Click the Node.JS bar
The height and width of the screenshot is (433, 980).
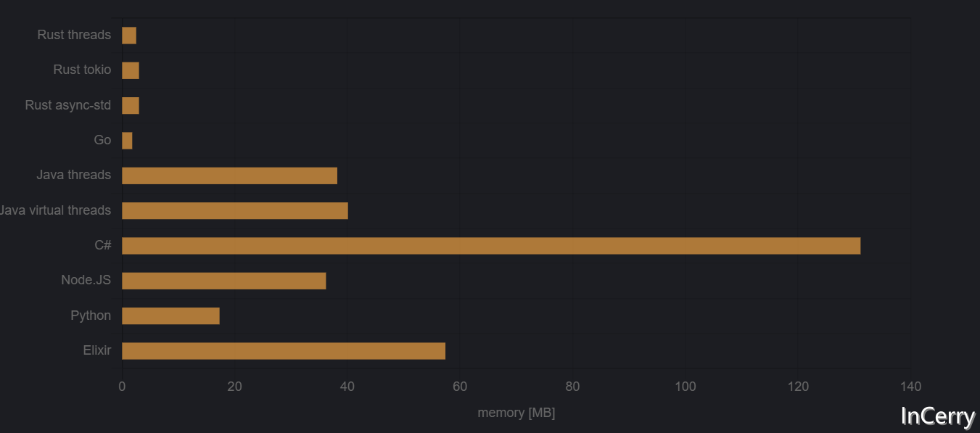224,281
